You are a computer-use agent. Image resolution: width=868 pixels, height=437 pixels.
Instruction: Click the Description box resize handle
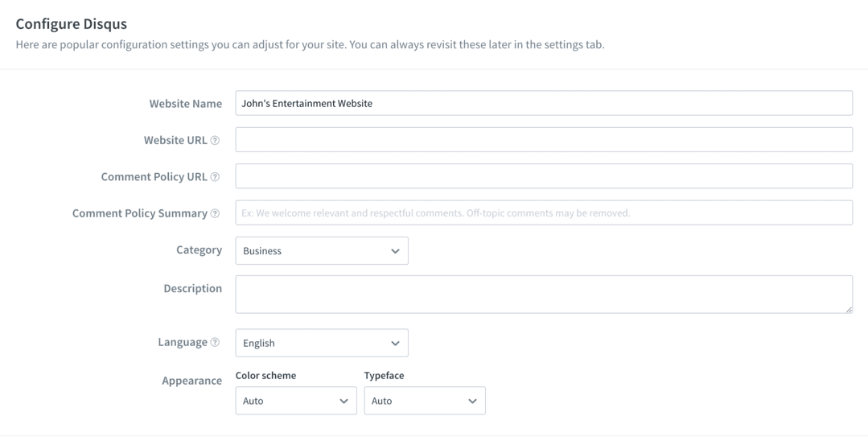[848, 308]
